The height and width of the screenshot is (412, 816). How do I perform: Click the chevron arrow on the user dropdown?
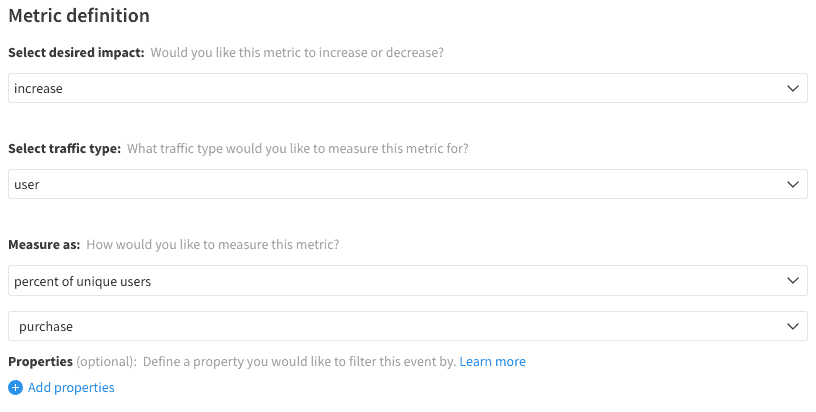(x=793, y=184)
